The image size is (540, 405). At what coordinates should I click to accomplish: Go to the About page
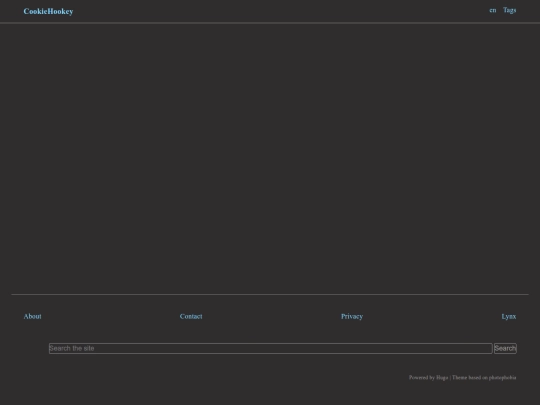32,316
